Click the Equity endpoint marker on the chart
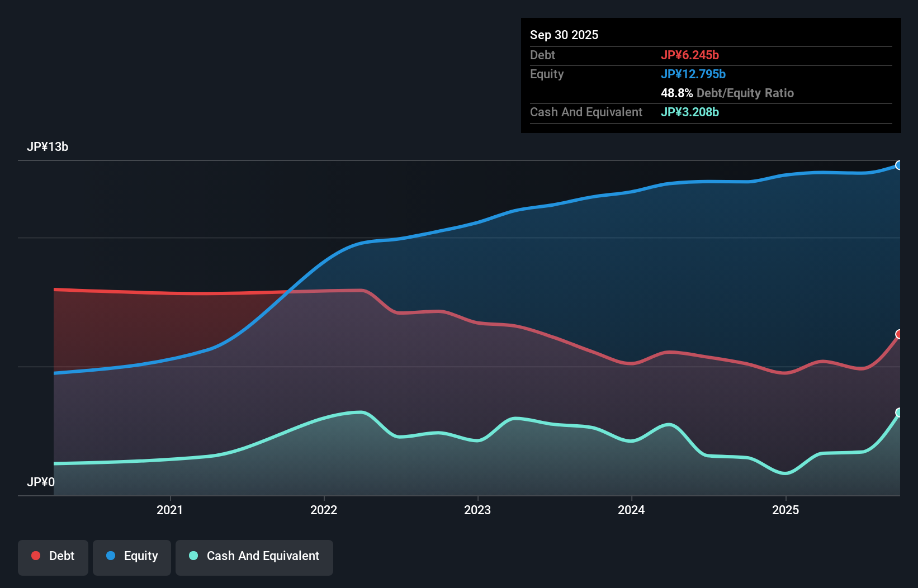This screenshot has width=918, height=588. [x=898, y=165]
